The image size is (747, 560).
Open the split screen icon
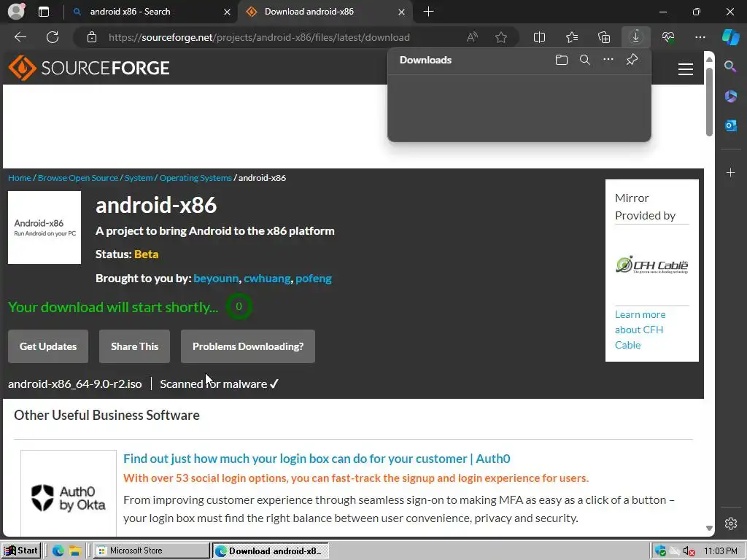point(539,37)
